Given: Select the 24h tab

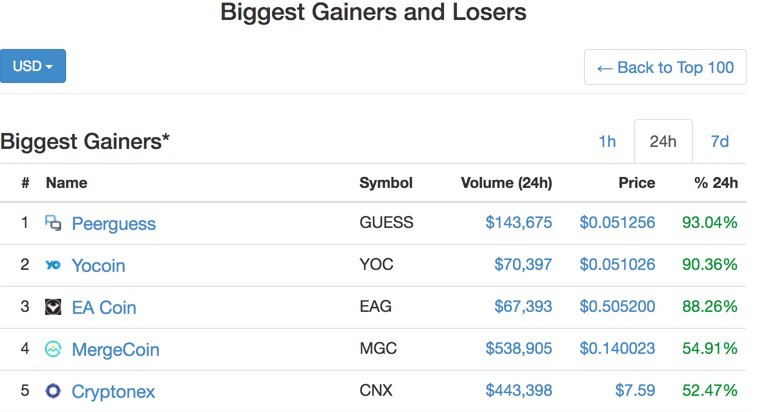Looking at the screenshot, I should (663, 142).
